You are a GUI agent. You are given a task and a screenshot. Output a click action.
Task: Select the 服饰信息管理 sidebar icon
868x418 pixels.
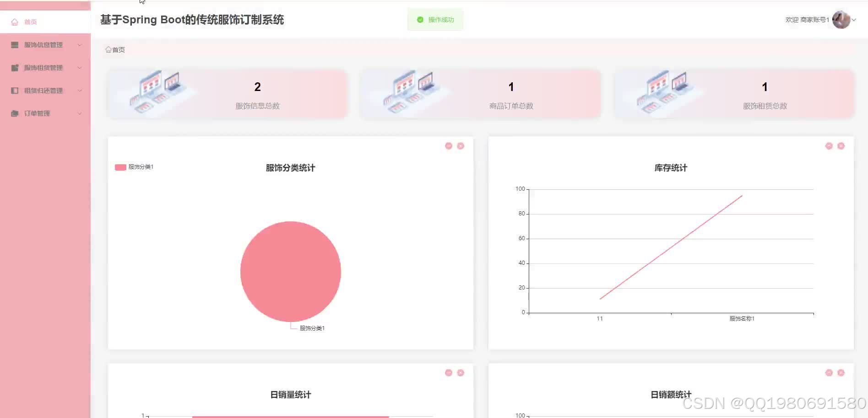[x=14, y=44]
